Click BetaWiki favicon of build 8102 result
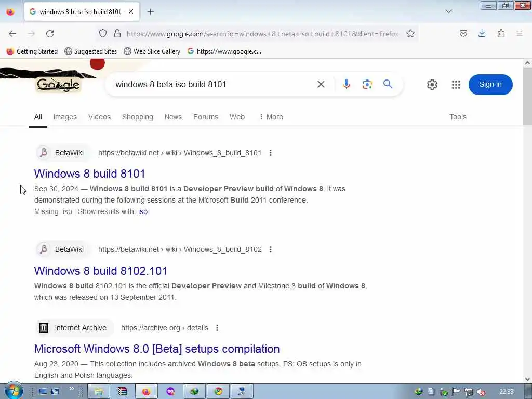The width and height of the screenshot is (532, 399). tap(44, 250)
